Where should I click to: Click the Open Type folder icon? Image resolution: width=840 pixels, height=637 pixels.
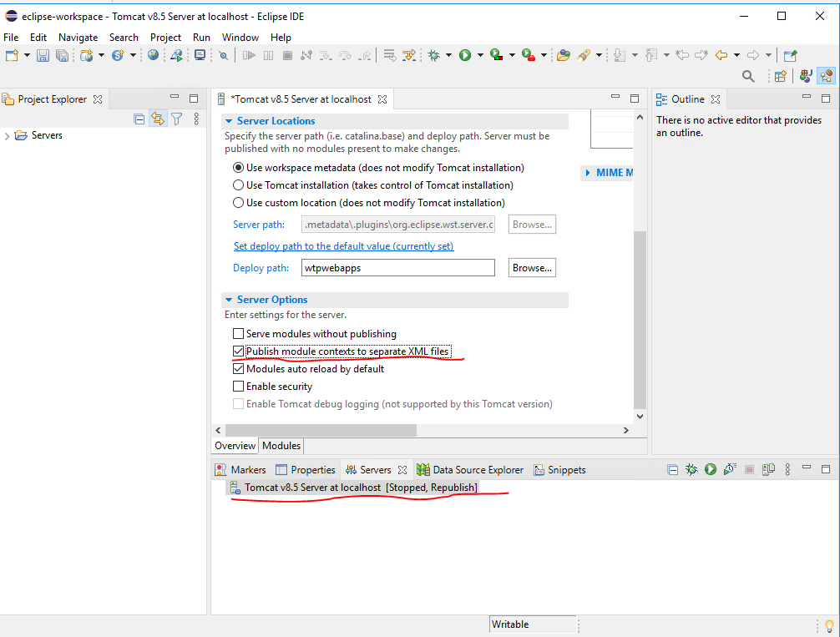pos(563,55)
